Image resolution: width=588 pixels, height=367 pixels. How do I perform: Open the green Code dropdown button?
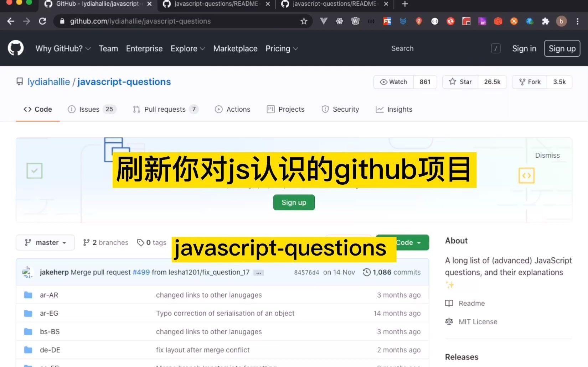point(412,242)
